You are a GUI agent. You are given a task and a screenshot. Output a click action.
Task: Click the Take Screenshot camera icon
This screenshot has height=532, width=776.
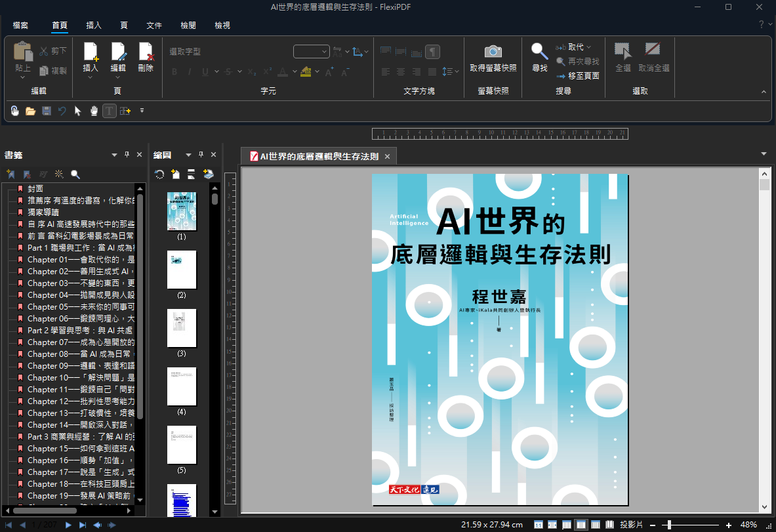pyautogui.click(x=493, y=51)
